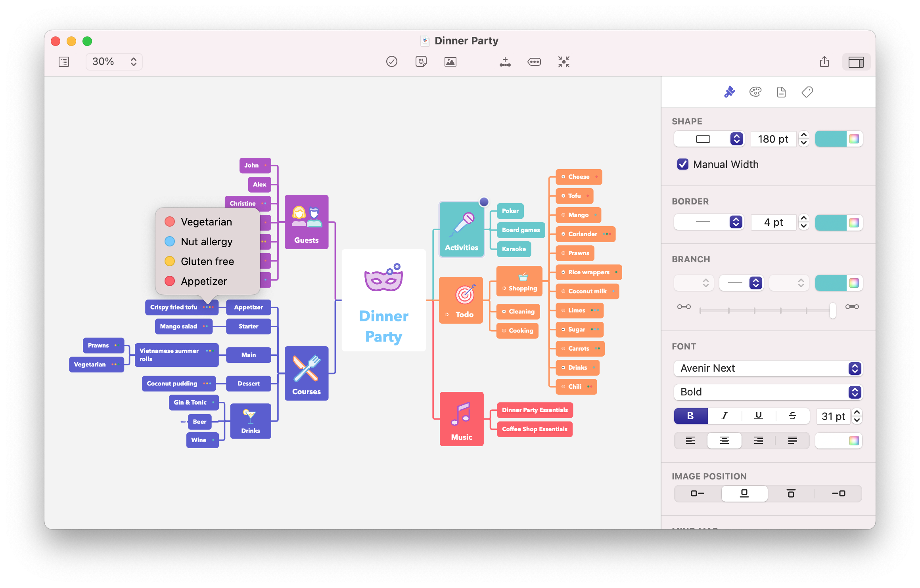Screen dimensions: 920x588
Task: Open the 30% zoom level control
Action: (114, 61)
